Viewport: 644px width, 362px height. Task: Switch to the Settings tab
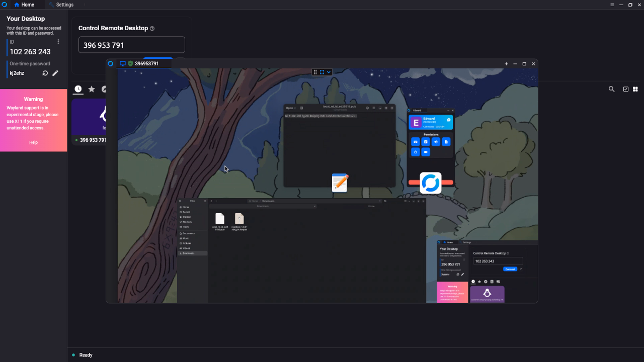pos(61,5)
